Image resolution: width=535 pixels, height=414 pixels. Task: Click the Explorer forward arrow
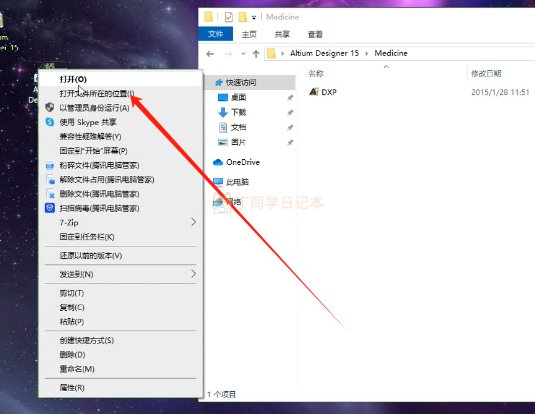point(229,54)
